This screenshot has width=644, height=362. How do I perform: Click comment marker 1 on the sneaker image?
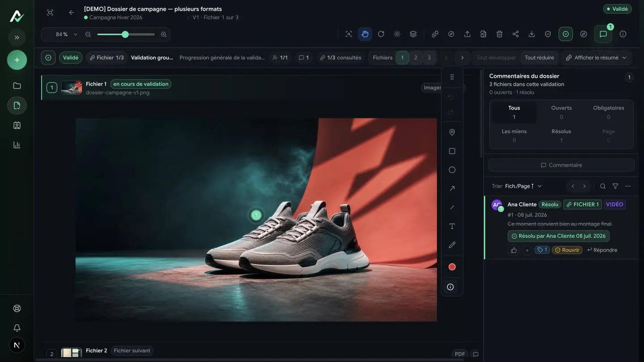[256, 215]
